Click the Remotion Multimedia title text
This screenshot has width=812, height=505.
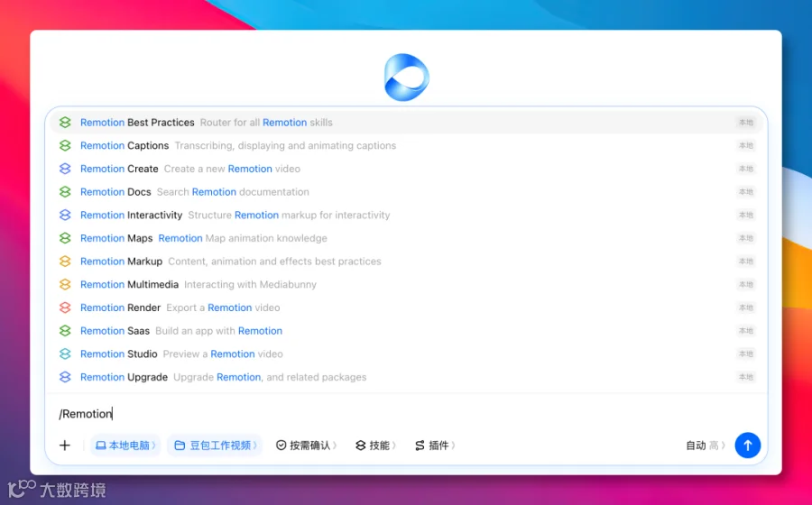pyautogui.click(x=129, y=285)
